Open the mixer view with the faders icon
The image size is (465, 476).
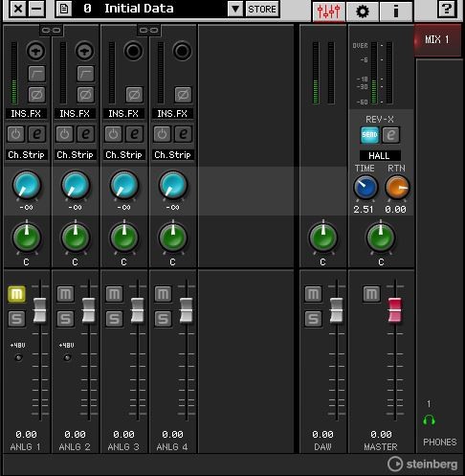pyautogui.click(x=328, y=11)
